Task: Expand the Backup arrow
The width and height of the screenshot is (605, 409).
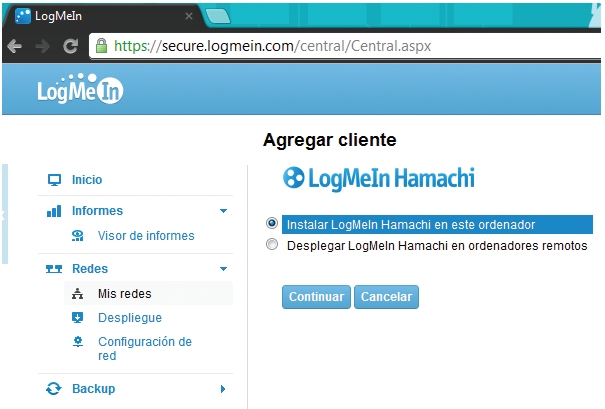Action: [223, 389]
